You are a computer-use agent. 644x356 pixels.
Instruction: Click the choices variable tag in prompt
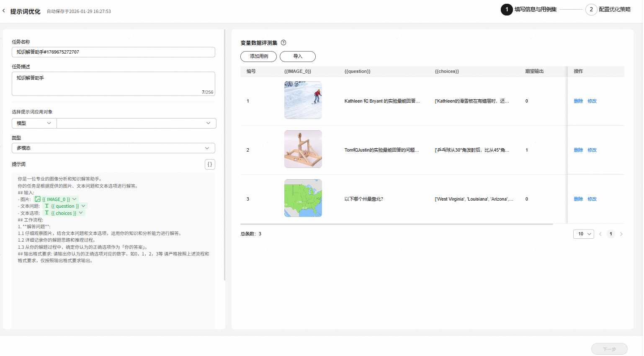pos(64,213)
